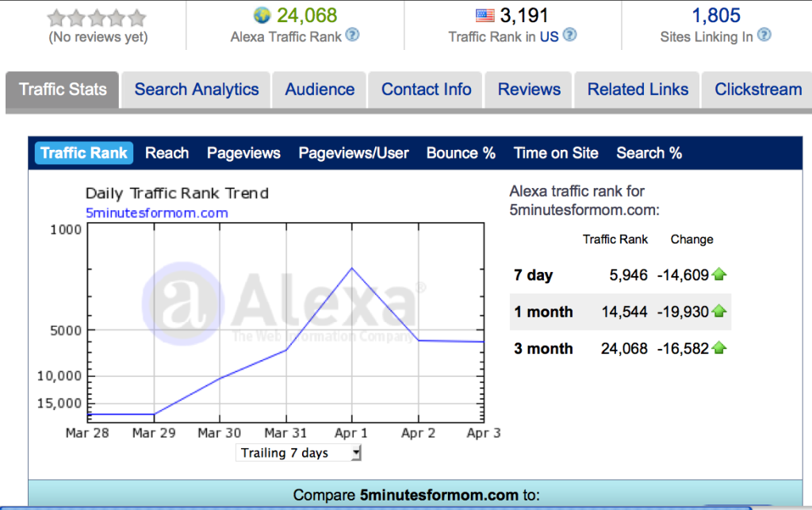812x510 pixels.
Task: Click the Daily Traffic Rank Trend title
Action: [x=177, y=194]
